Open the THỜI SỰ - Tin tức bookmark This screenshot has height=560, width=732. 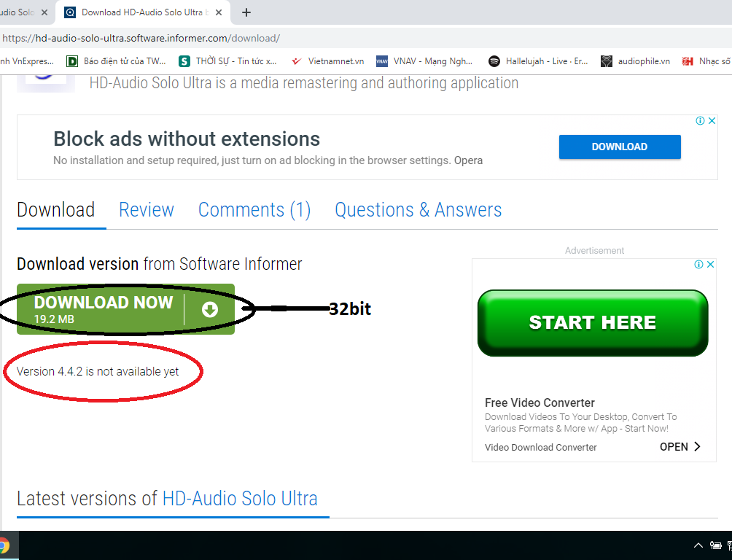tap(227, 61)
